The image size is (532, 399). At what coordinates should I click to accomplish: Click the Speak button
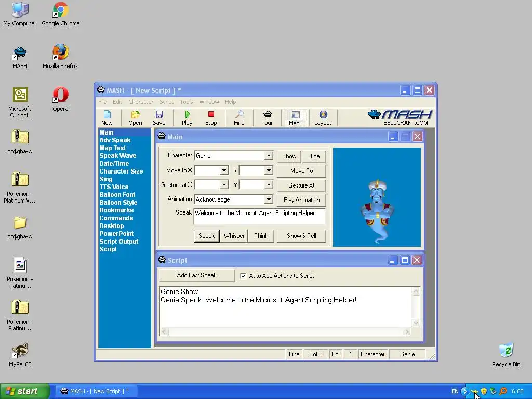[x=207, y=236]
